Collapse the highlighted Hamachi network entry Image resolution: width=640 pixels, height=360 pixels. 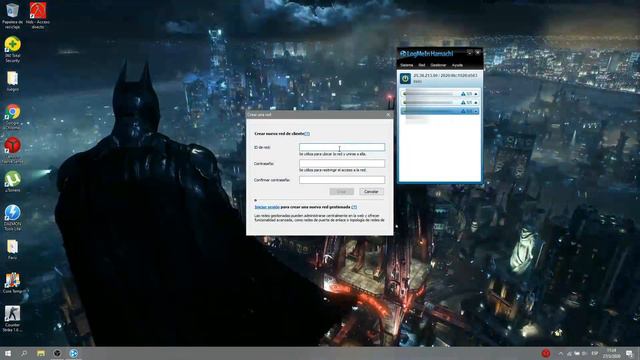click(476, 111)
